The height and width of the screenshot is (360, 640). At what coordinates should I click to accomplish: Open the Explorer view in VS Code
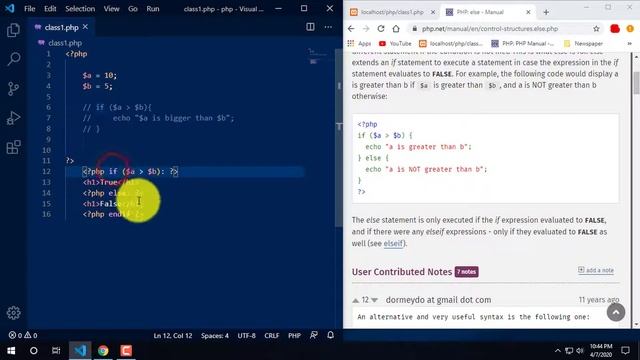(13, 30)
